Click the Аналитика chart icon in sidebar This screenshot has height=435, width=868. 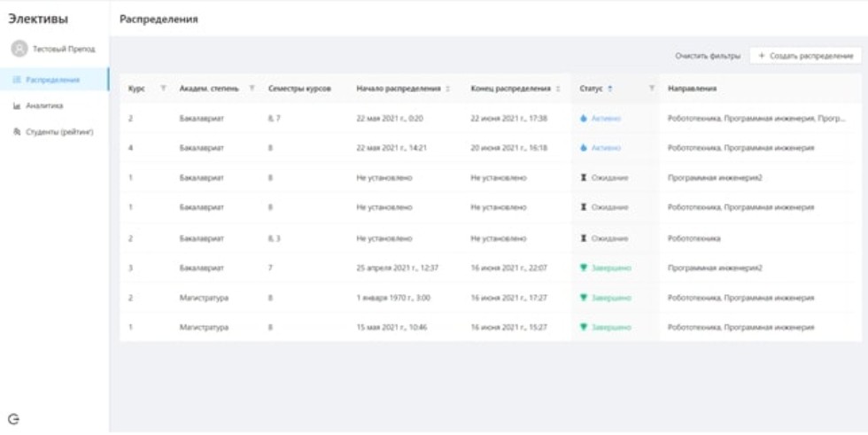17,106
